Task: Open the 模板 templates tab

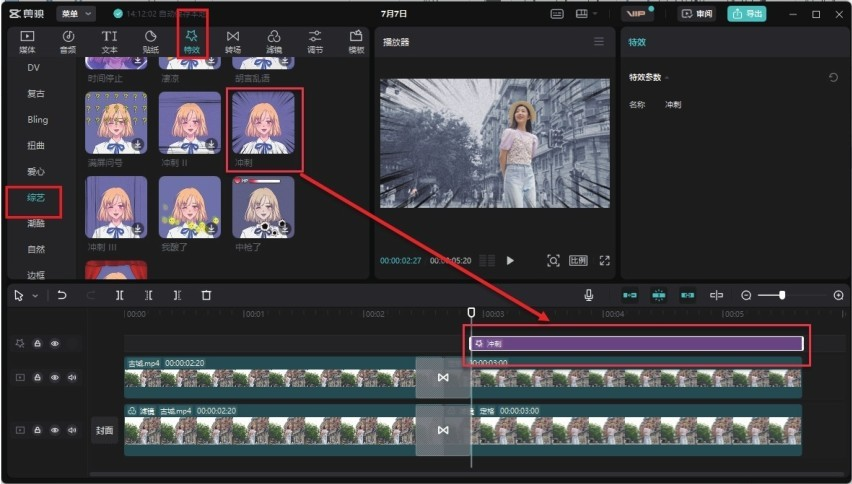Action: tap(356, 41)
